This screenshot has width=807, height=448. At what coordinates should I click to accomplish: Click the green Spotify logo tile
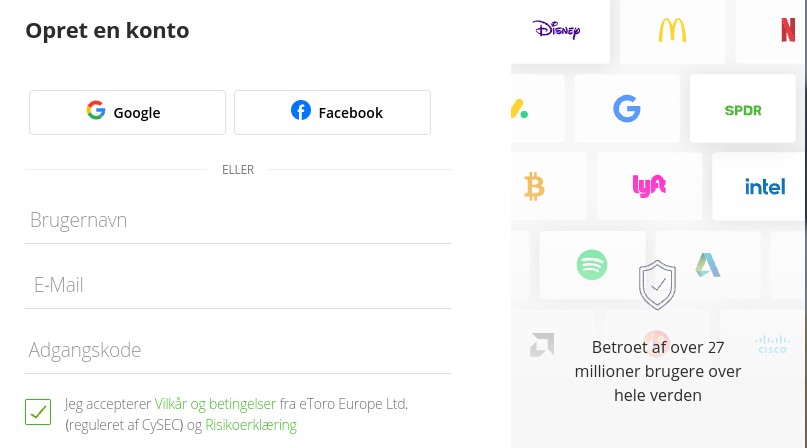pos(592,264)
